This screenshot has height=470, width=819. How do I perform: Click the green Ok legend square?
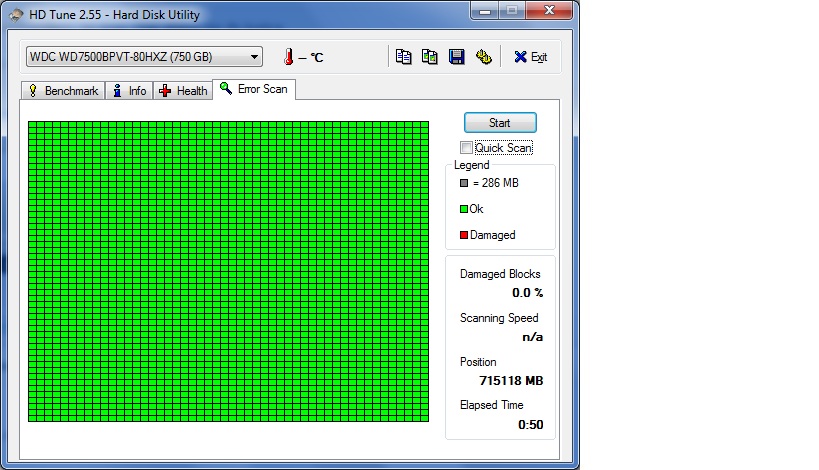[x=464, y=209]
